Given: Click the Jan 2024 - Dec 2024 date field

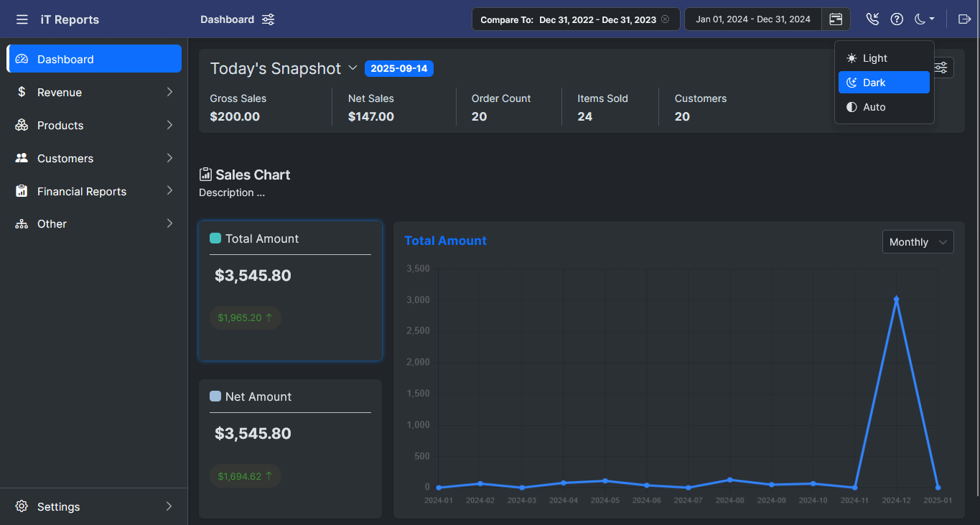Looking at the screenshot, I should pos(752,19).
